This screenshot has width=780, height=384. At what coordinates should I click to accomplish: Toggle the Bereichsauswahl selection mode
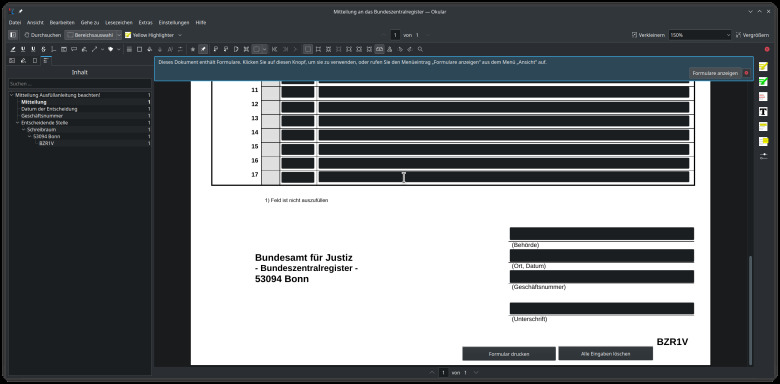90,35
